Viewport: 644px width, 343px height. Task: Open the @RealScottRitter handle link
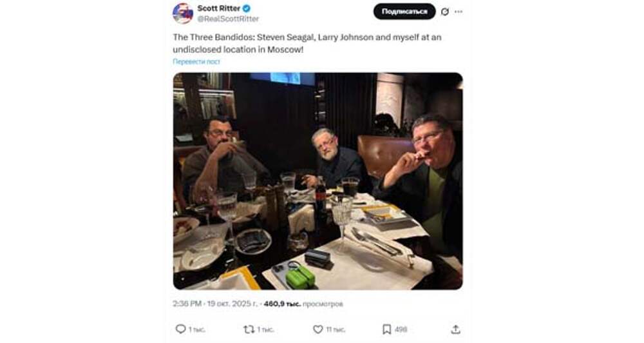click(x=228, y=19)
